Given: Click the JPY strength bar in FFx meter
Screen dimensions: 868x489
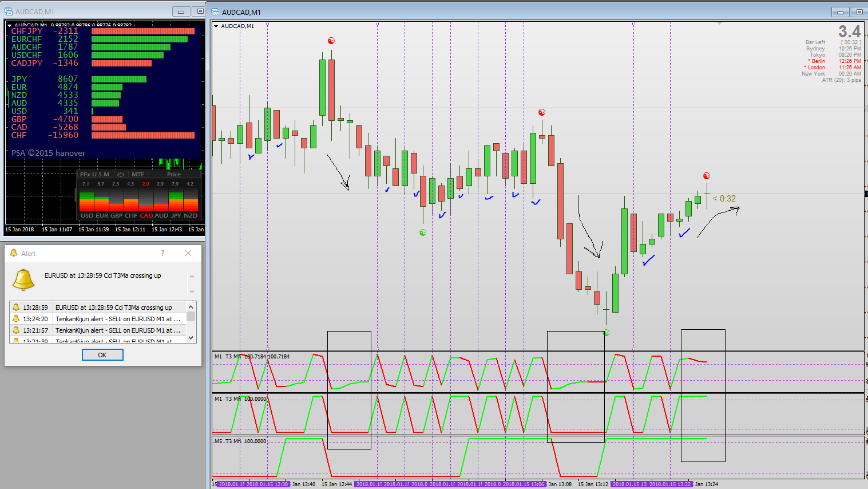Looking at the screenshot, I should coord(176,200).
